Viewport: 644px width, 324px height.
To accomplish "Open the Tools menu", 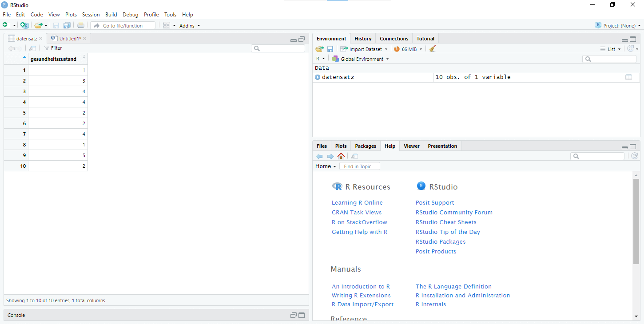I will pos(171,15).
